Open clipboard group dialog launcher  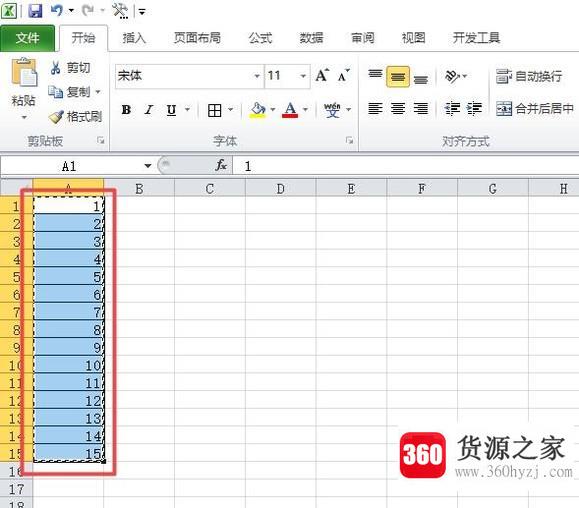[100, 141]
